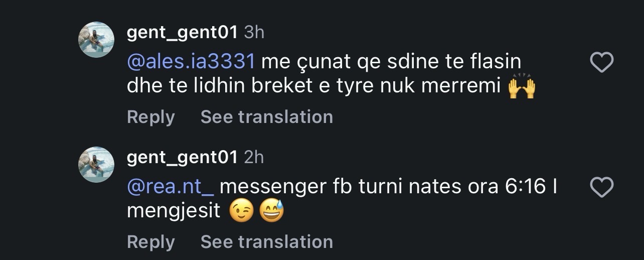The height and width of the screenshot is (260, 644).
Task: Open the profile picture on the 3h comment
Action: (96, 40)
